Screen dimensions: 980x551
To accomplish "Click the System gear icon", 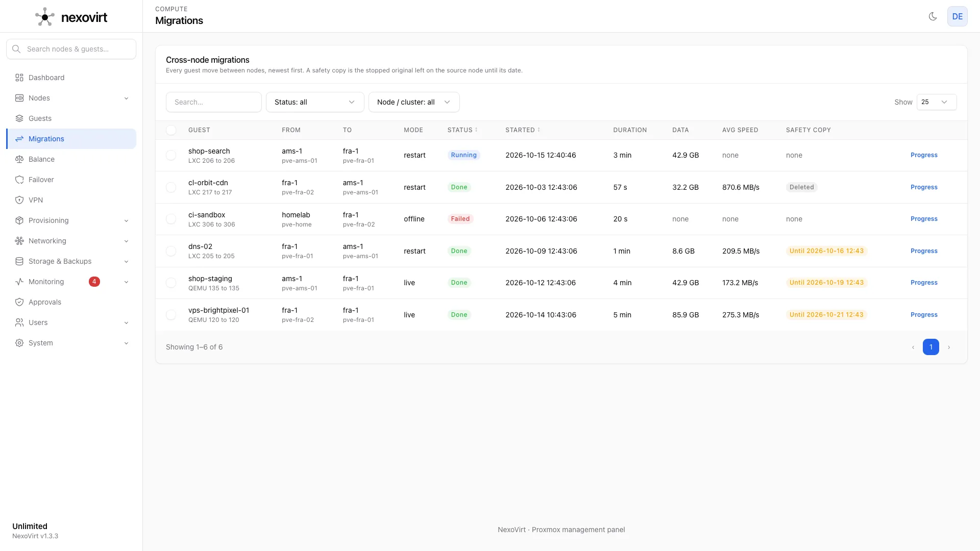I will [19, 343].
